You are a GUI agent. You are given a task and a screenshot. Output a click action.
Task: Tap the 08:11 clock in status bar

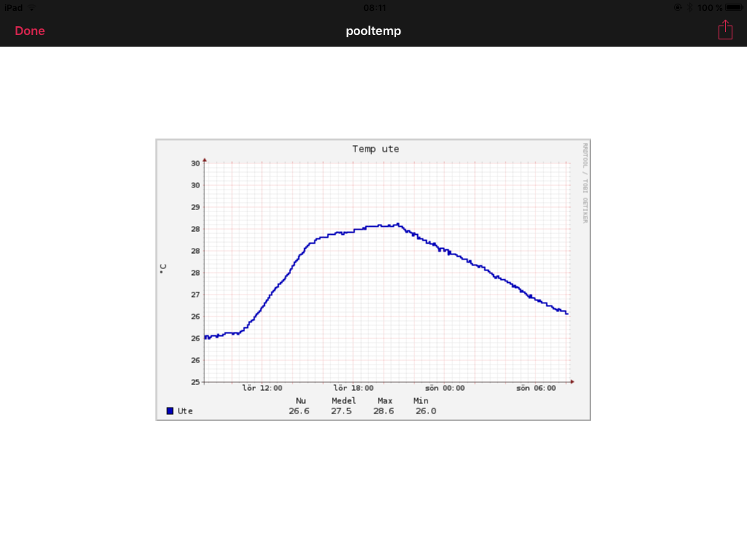[374, 7]
